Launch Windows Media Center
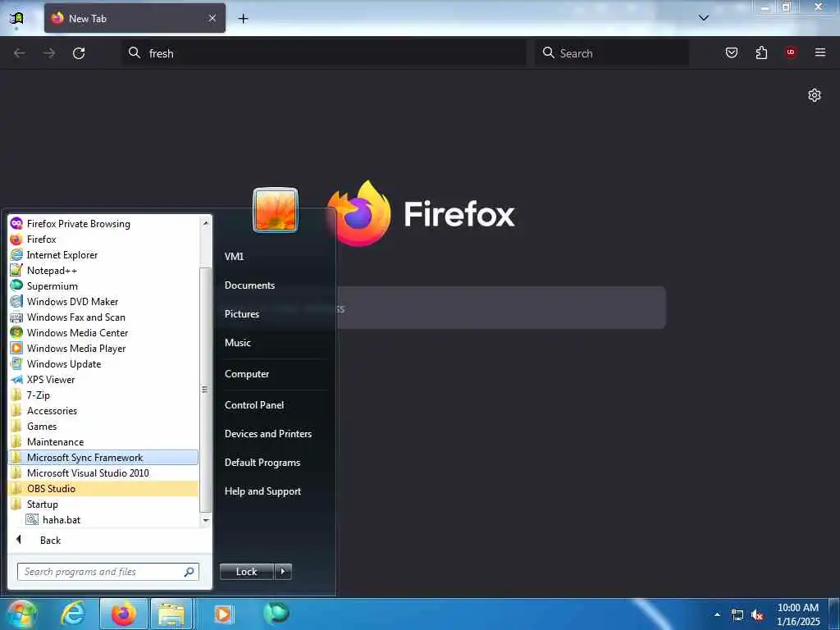Screen dimensions: 840x630 (x=104, y=333)
